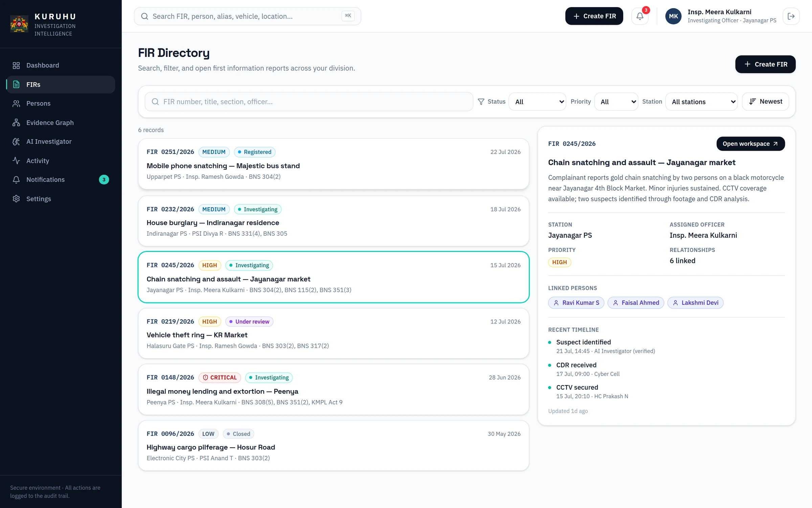The width and height of the screenshot is (812, 508).
Task: Open linked person Ravi Kumar S
Action: click(x=576, y=303)
